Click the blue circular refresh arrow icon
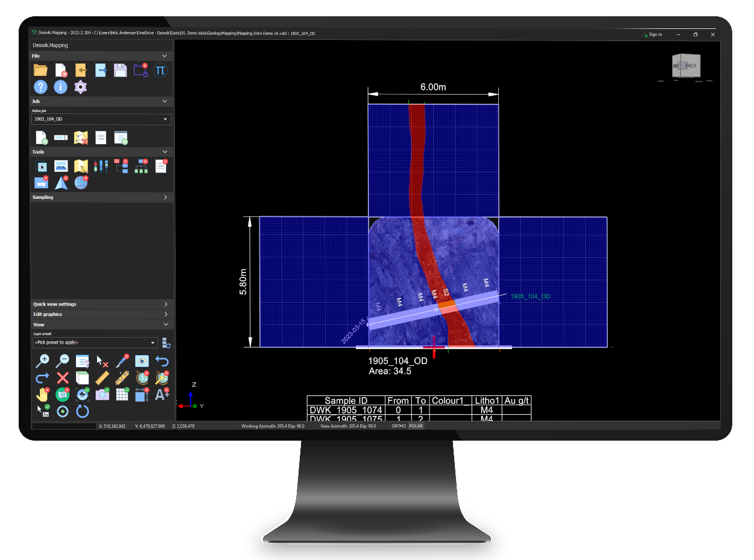754x560 pixels. coord(82,411)
